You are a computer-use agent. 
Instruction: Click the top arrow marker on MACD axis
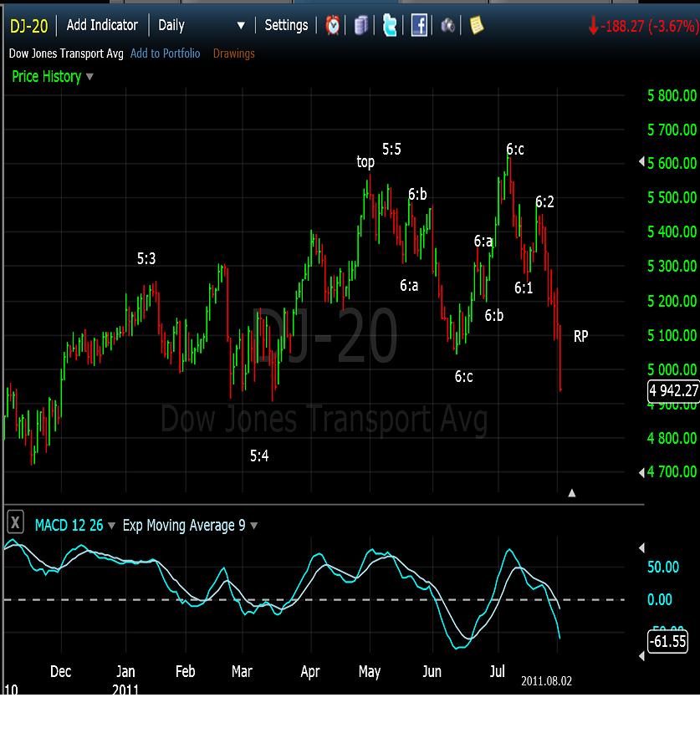coord(641,548)
